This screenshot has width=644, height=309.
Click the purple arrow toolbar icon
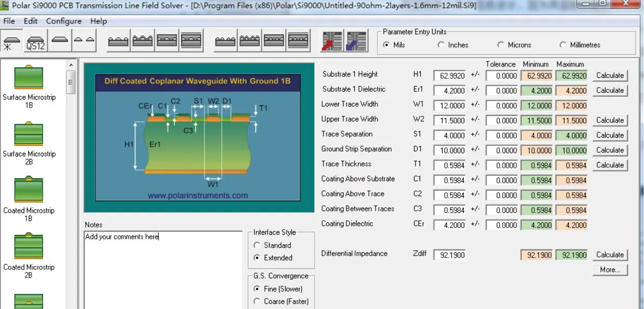tap(356, 41)
